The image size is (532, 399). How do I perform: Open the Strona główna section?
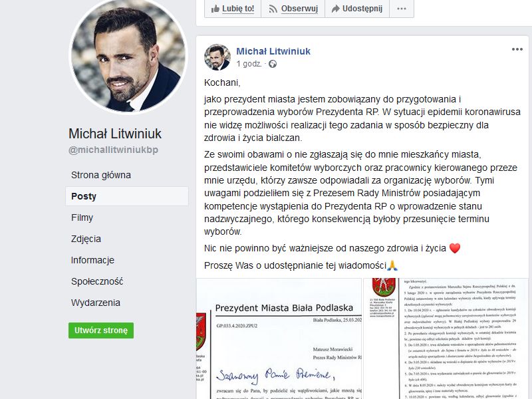[101, 175]
